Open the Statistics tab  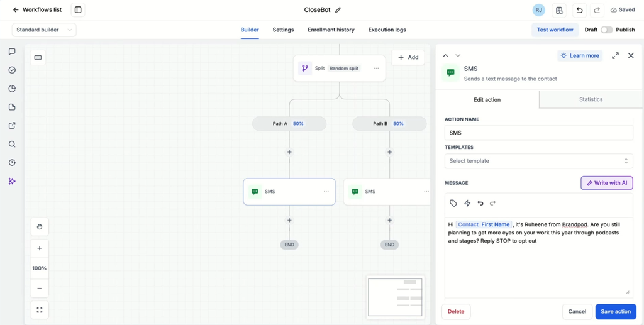click(591, 99)
